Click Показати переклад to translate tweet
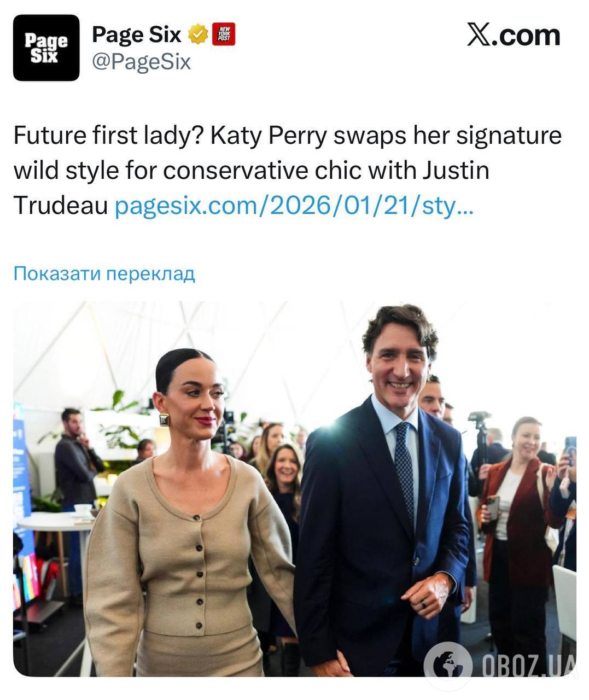This screenshot has width=589, height=700. (104, 273)
